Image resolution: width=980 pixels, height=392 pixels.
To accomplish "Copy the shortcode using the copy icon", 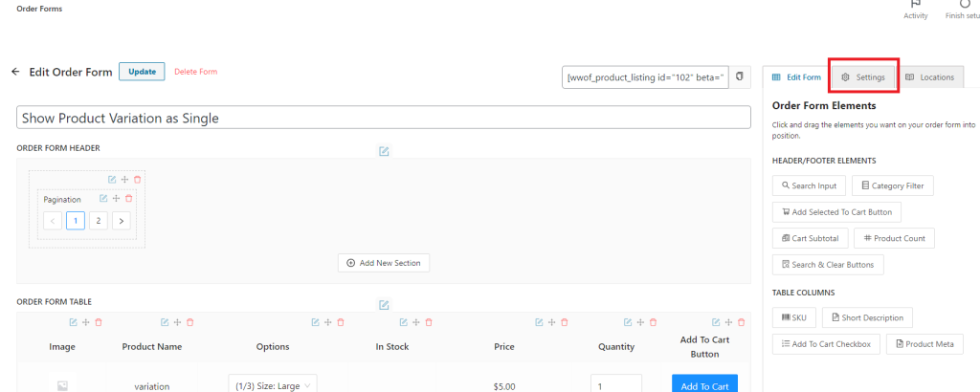I will pos(740,76).
